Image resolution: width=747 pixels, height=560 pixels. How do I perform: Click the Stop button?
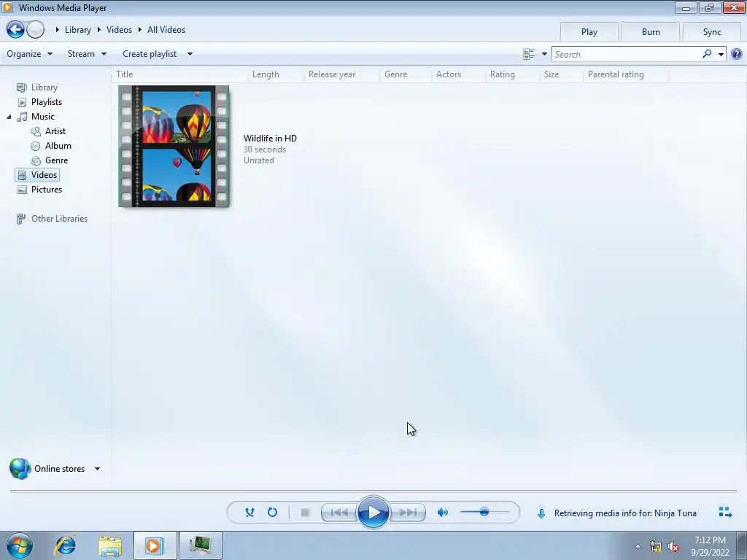(x=306, y=513)
